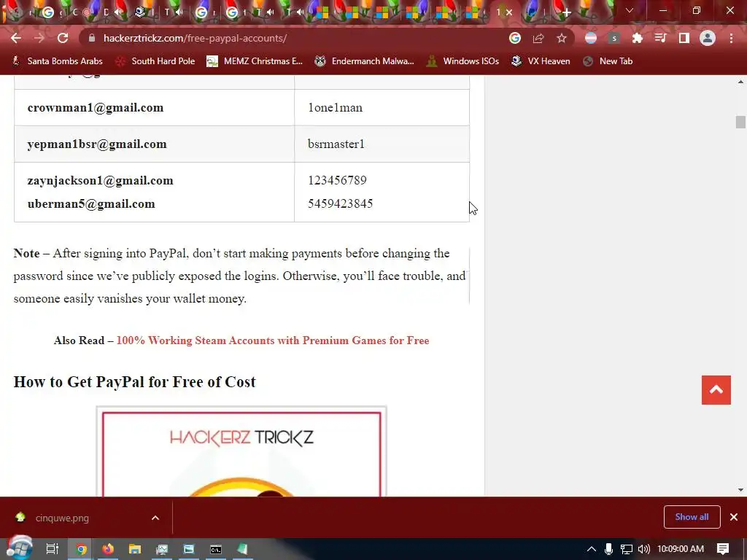This screenshot has width=747, height=560.
Task: Click Show all downloads
Action: tap(692, 517)
